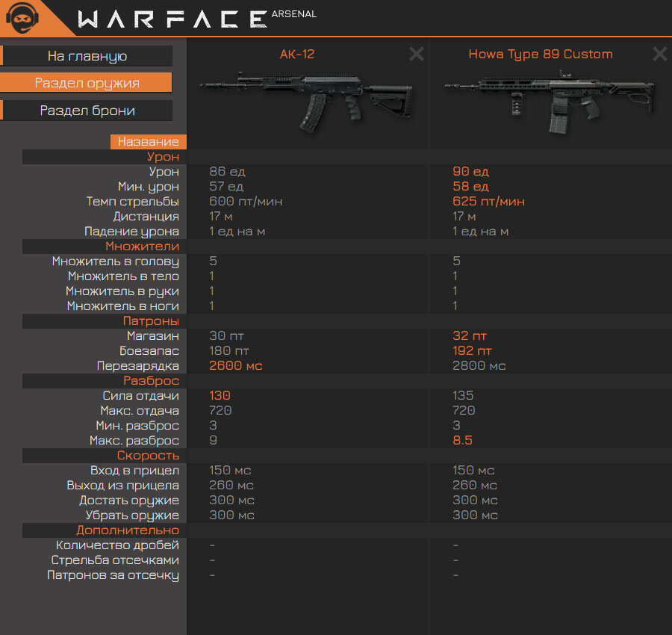Click Выход из прицела label
672x635 pixels.
(x=123, y=486)
